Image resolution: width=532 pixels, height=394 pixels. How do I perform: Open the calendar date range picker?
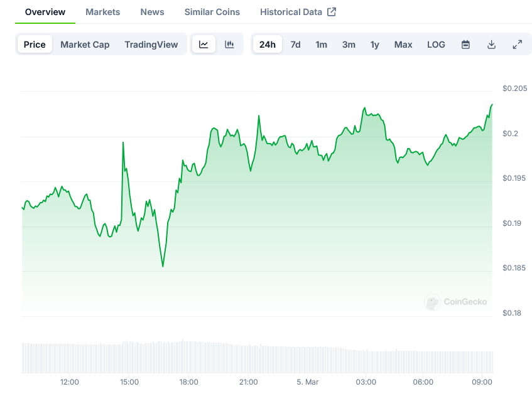[465, 45]
